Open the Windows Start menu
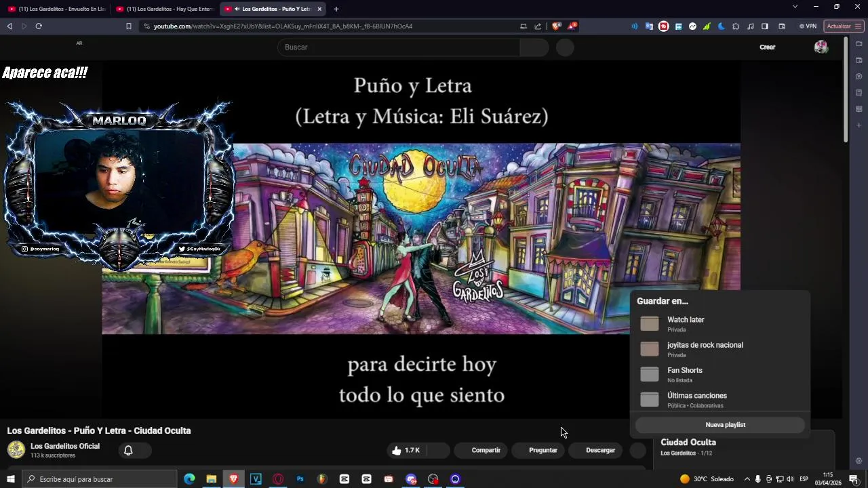 point(11,479)
